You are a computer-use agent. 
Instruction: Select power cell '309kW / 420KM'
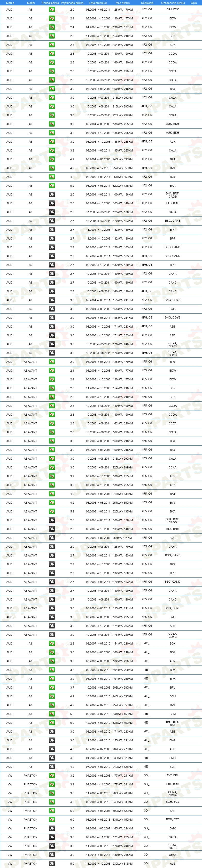click(x=123, y=811)
